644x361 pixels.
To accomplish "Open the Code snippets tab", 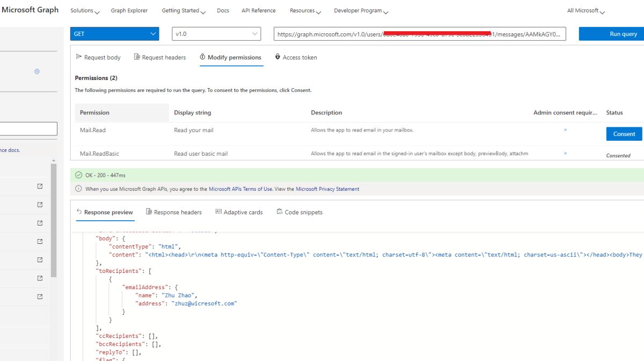I will 299,212.
